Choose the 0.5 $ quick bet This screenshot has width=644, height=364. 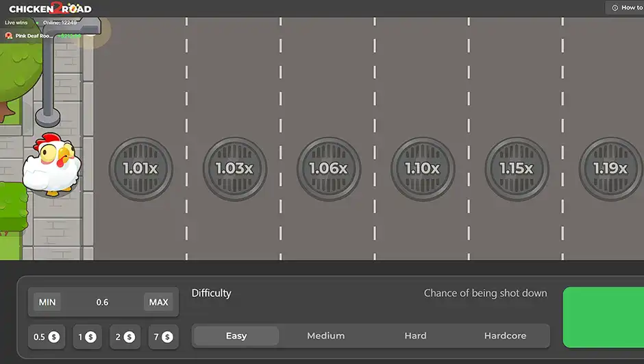pyautogui.click(x=47, y=337)
